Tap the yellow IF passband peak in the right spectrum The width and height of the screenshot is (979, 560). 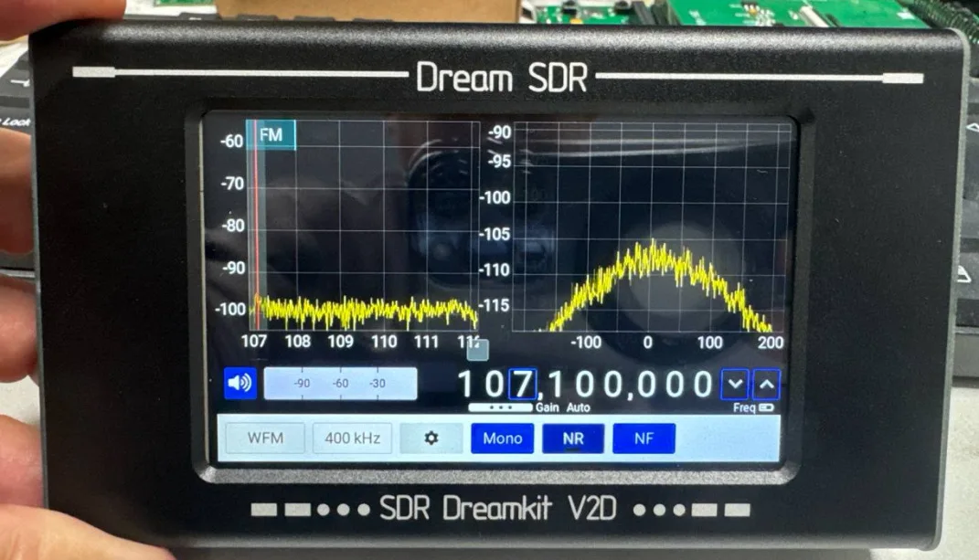tap(653, 256)
